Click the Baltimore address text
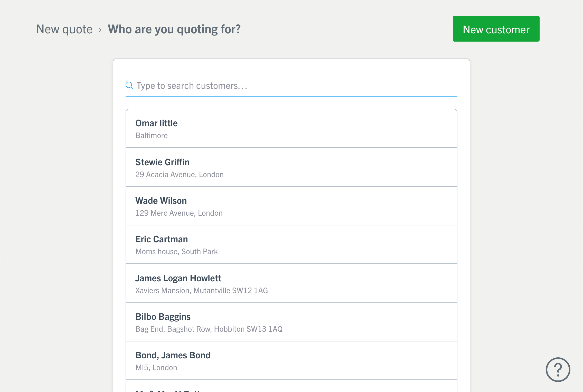 [152, 136]
